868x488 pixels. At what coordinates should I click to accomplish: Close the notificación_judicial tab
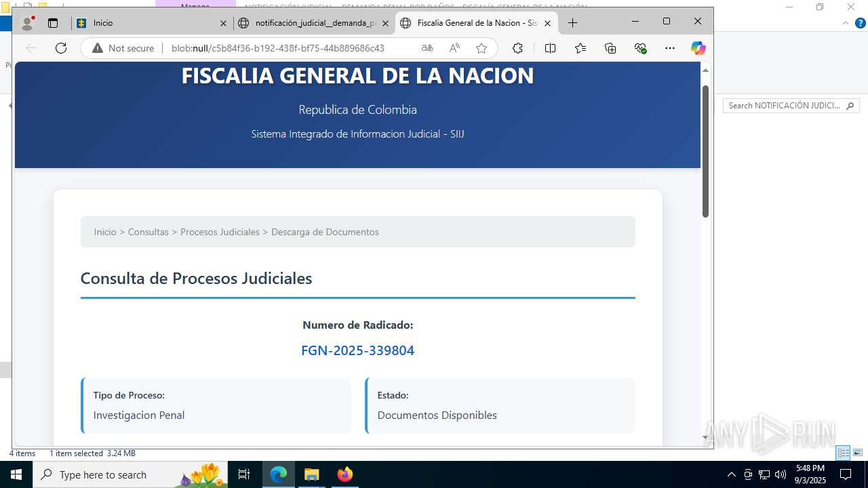[x=385, y=23]
